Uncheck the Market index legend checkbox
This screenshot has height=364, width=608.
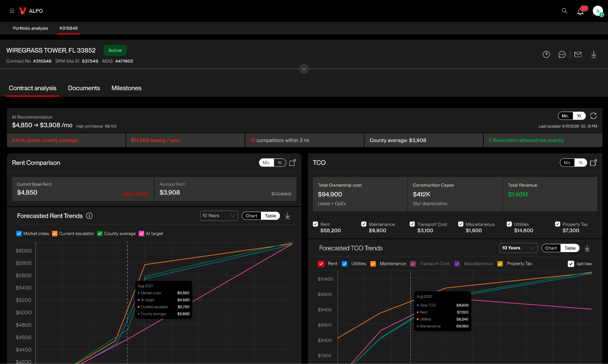pos(19,233)
